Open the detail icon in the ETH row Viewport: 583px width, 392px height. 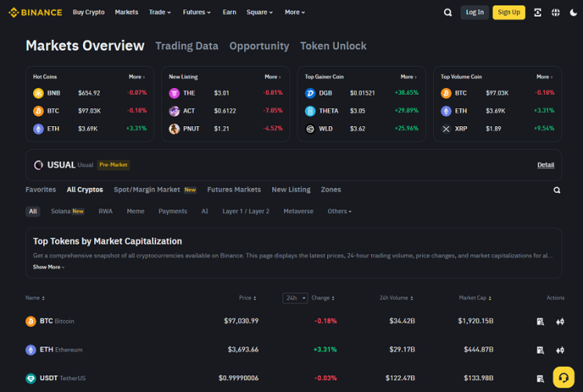541,350
